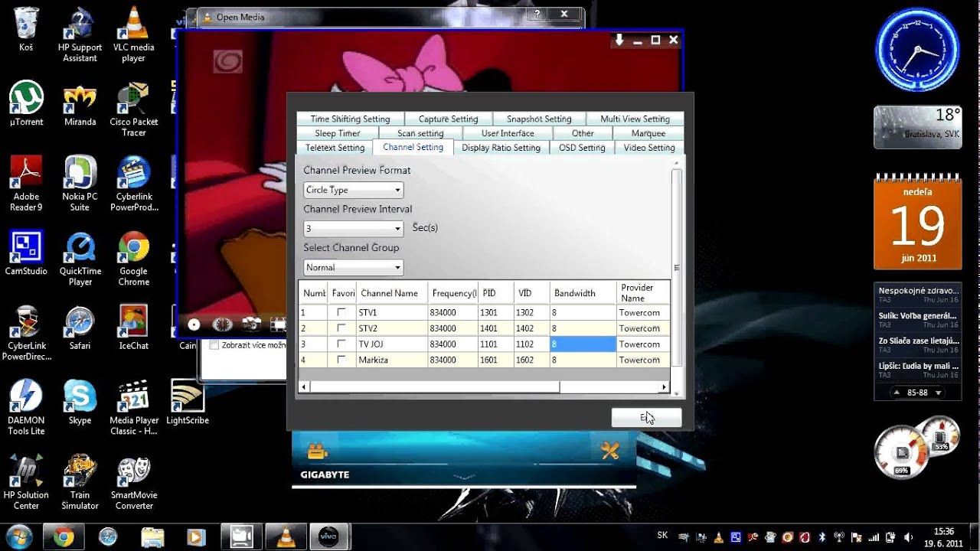The image size is (980, 551).
Task: Click the Exit button of settings dialog
Action: tap(646, 417)
